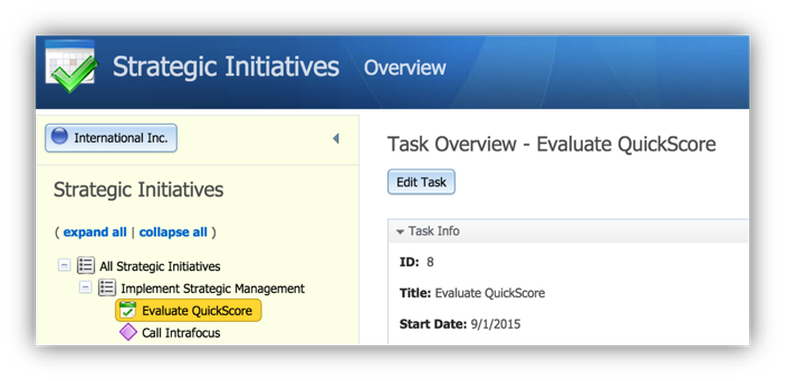Click the Strategic Initiatives sidebar heading
This screenshot has height=381, width=785.
click(139, 190)
